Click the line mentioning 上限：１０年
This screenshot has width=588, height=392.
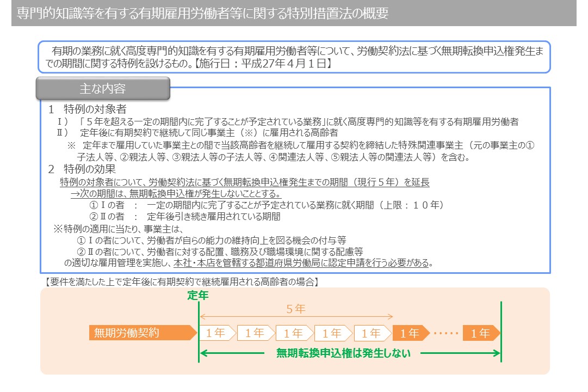tap(267, 205)
